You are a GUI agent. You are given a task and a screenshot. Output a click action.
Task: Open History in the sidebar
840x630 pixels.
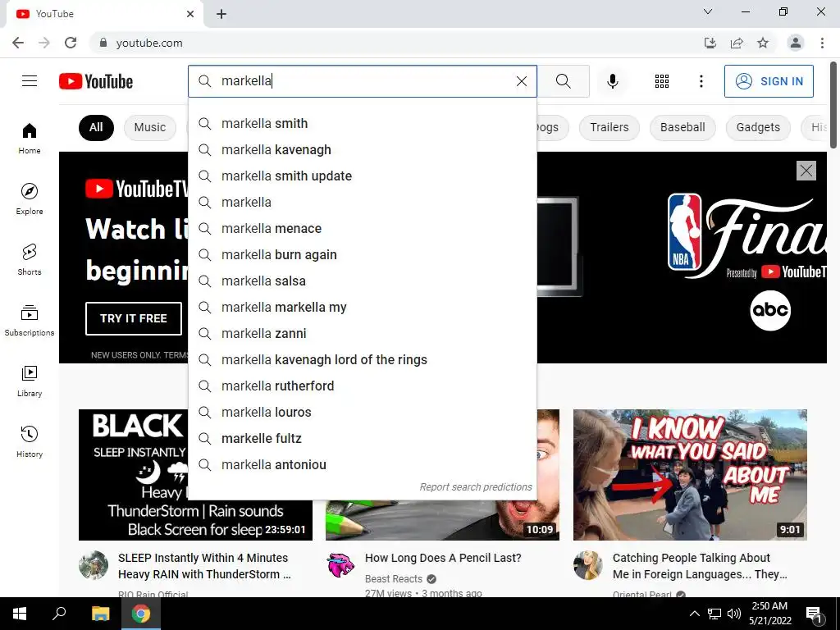(30, 442)
